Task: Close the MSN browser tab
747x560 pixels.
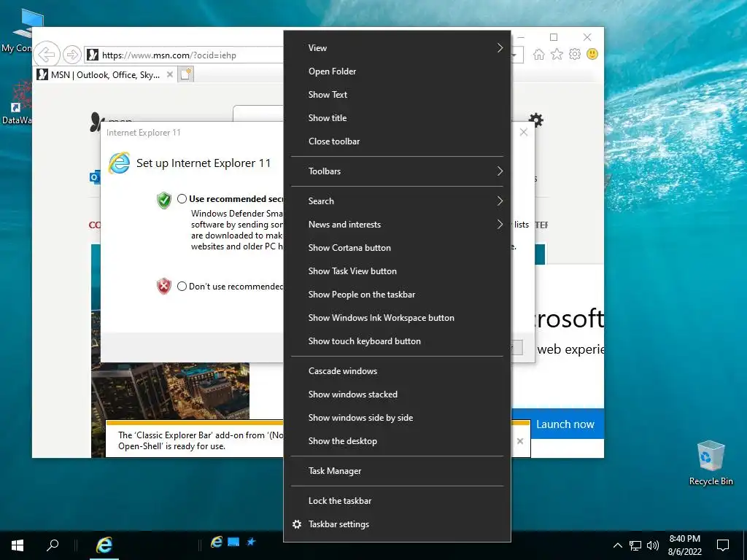Action: pyautogui.click(x=169, y=75)
